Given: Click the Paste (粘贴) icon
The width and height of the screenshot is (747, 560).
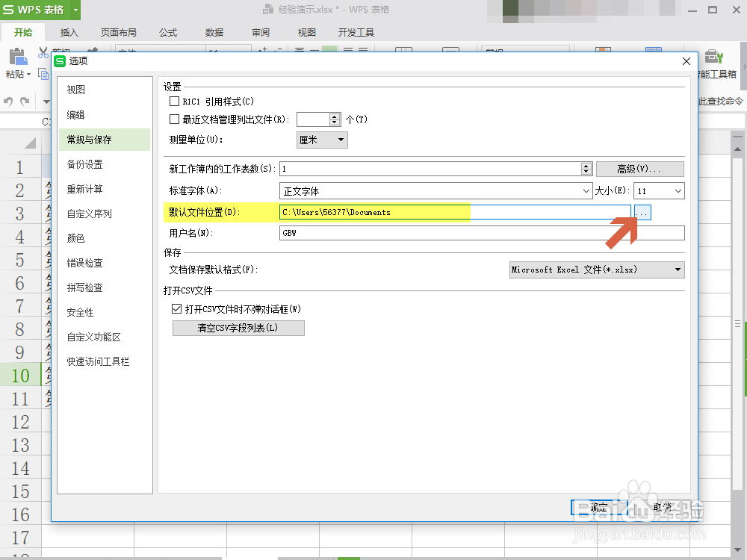Looking at the screenshot, I should [x=16, y=57].
